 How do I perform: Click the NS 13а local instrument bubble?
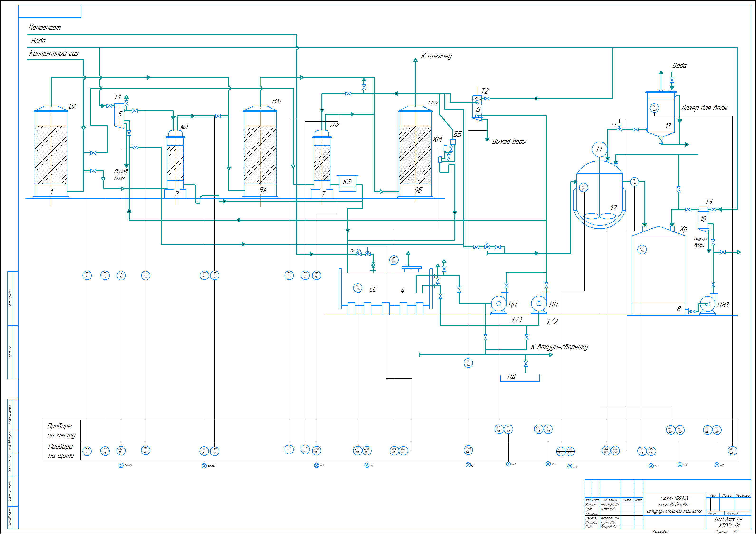pyautogui.click(x=499, y=429)
